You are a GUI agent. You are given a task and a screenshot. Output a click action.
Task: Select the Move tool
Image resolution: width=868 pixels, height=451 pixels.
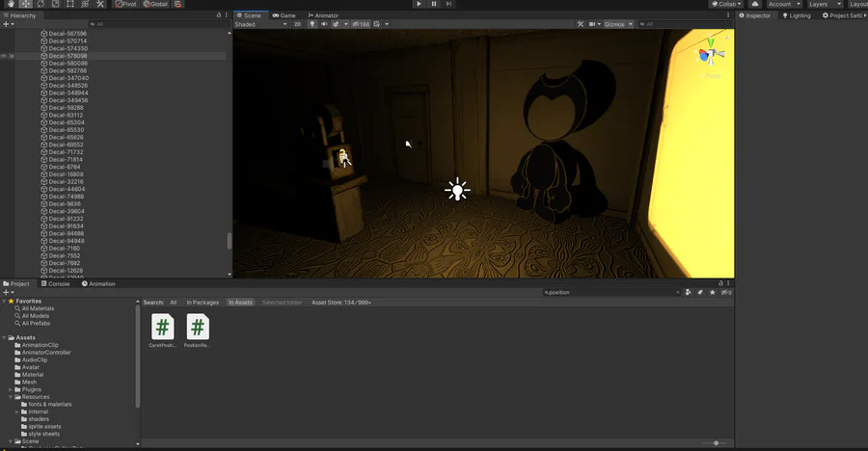25,4
